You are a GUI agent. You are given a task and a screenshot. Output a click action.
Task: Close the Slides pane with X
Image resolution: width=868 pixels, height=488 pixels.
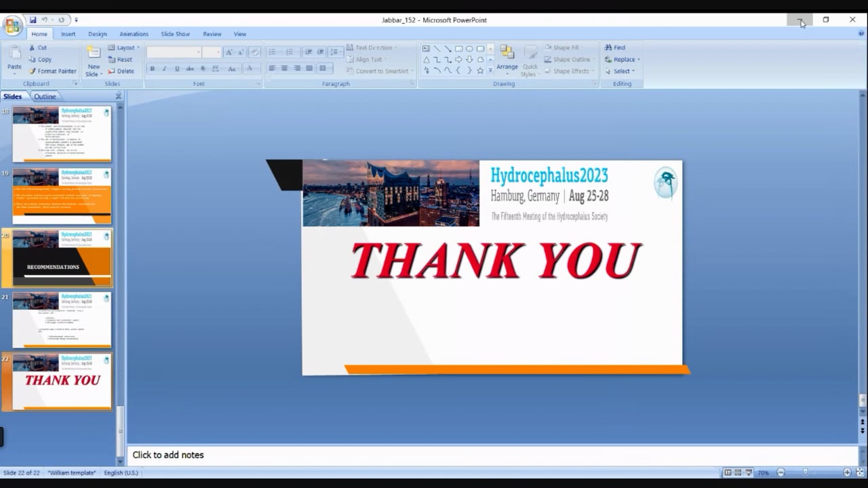tap(118, 96)
